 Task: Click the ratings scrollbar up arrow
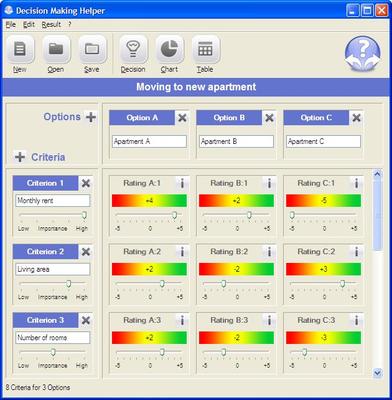377,174
